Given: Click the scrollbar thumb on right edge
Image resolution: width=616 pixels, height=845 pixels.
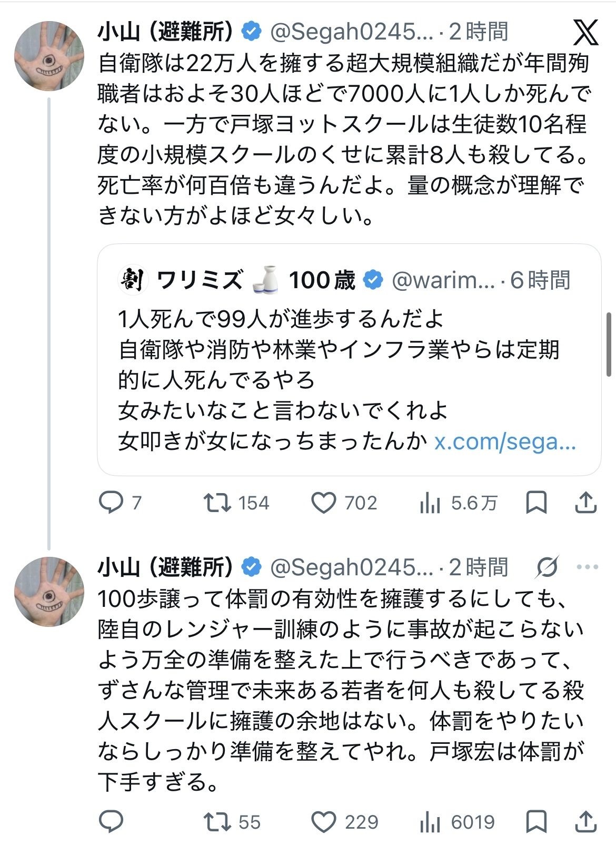Looking at the screenshot, I should (x=609, y=343).
